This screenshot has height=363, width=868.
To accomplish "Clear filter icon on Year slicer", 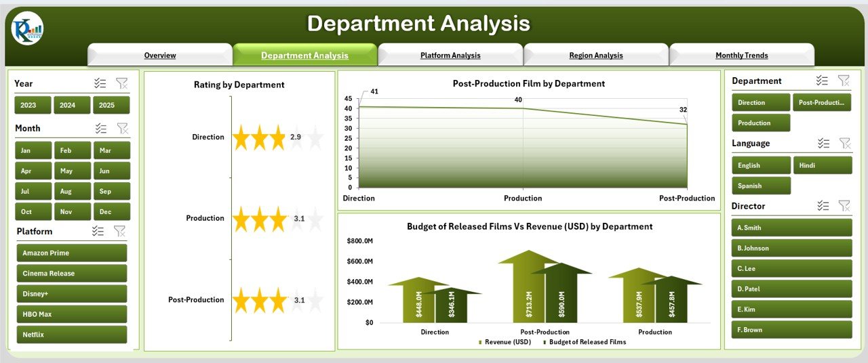I will pyautogui.click(x=121, y=83).
